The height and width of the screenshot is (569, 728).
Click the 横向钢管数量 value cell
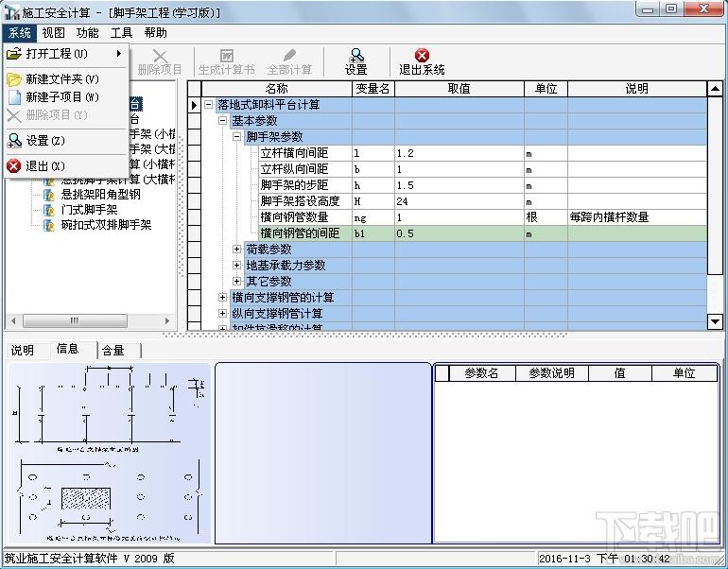tap(459, 217)
